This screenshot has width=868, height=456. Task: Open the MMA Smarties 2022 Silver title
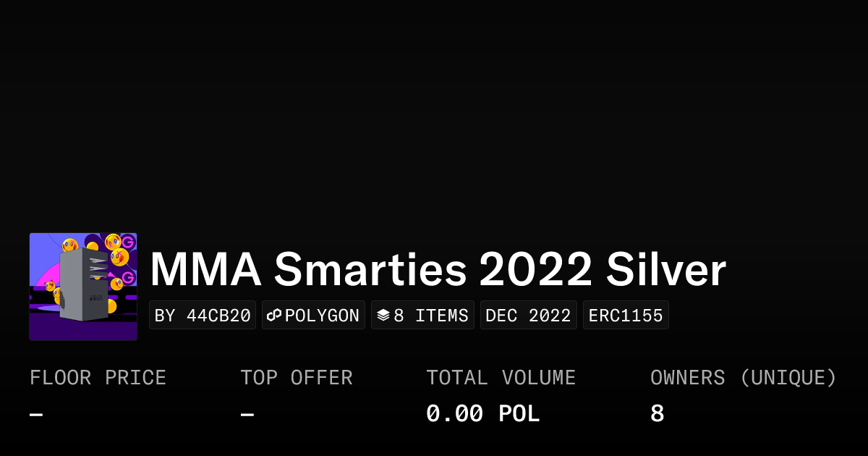tap(438, 270)
